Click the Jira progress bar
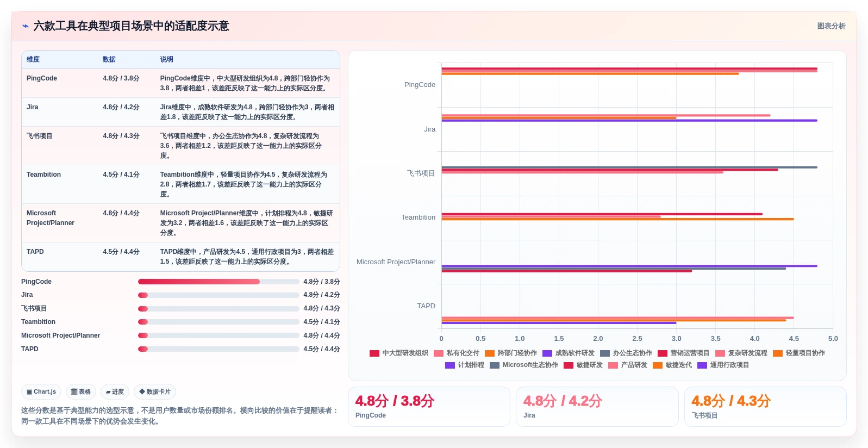This screenshot has height=448, width=868. tap(218, 295)
